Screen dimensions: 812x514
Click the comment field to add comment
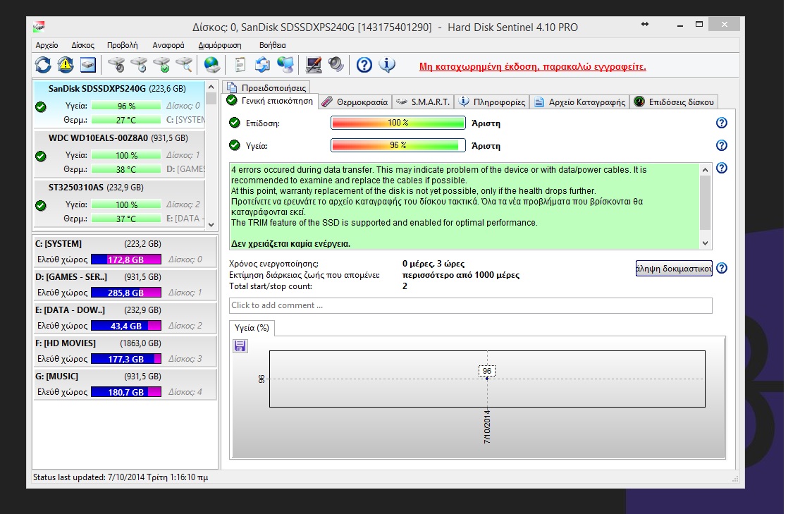[470, 305]
